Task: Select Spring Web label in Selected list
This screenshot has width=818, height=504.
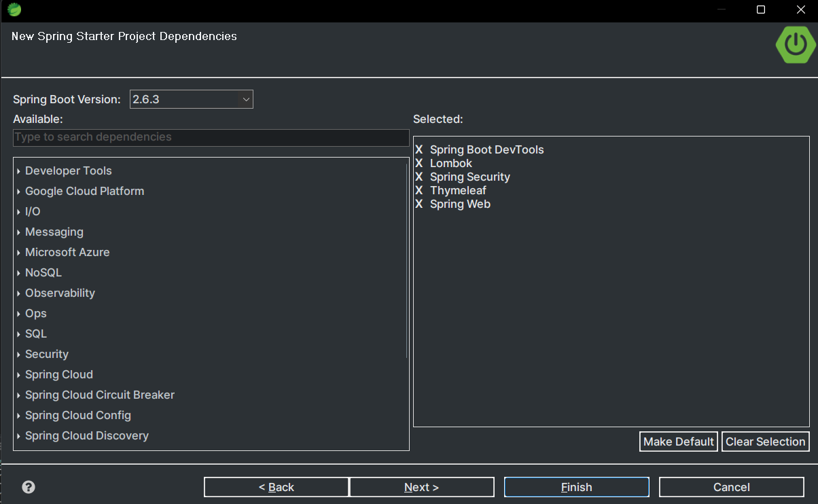Action: [x=461, y=204]
